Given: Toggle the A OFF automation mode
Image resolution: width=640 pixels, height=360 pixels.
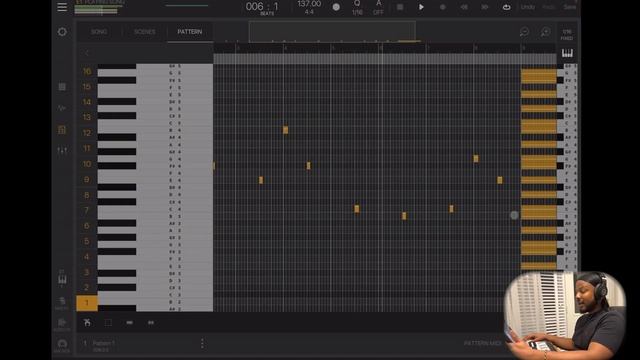Looking at the screenshot, I should pos(378,7).
